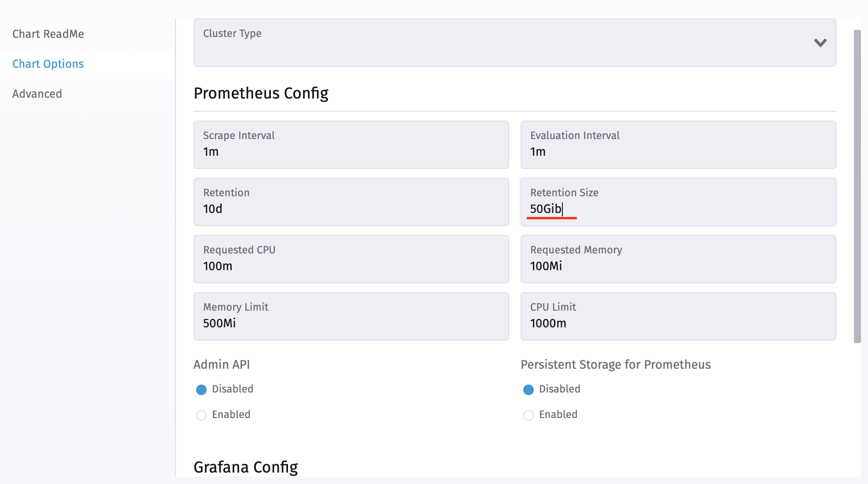Click the Prometheus Config heading
868x484 pixels.
[x=262, y=93]
